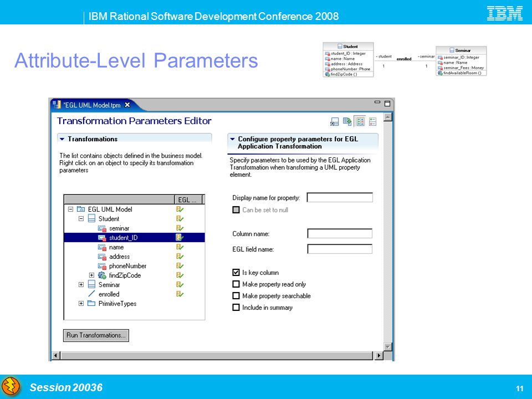
Task: Click the EGL parameter icon in the enrolled row
Action: coord(180,294)
